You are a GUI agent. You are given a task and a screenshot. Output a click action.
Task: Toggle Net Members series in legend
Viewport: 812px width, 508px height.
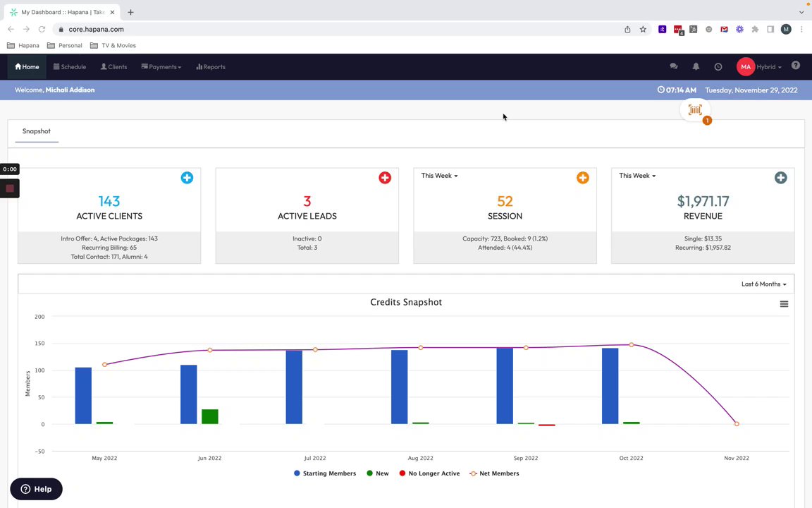[x=494, y=473]
